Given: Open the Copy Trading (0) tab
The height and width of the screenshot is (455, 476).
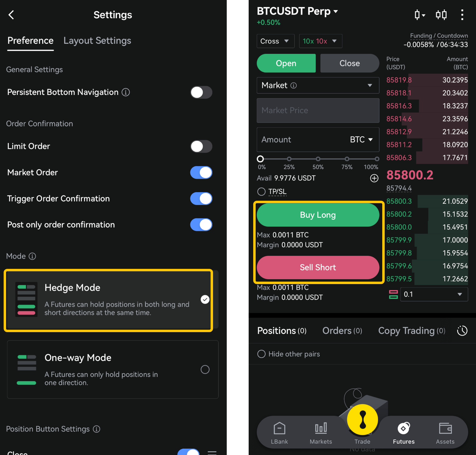Looking at the screenshot, I should (x=412, y=331).
